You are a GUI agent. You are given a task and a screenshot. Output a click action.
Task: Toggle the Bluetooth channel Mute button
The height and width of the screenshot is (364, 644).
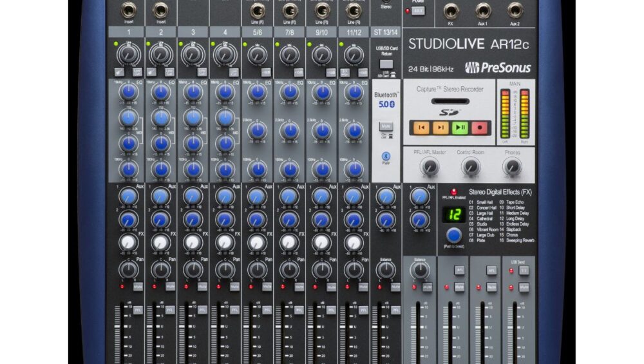(x=386, y=126)
